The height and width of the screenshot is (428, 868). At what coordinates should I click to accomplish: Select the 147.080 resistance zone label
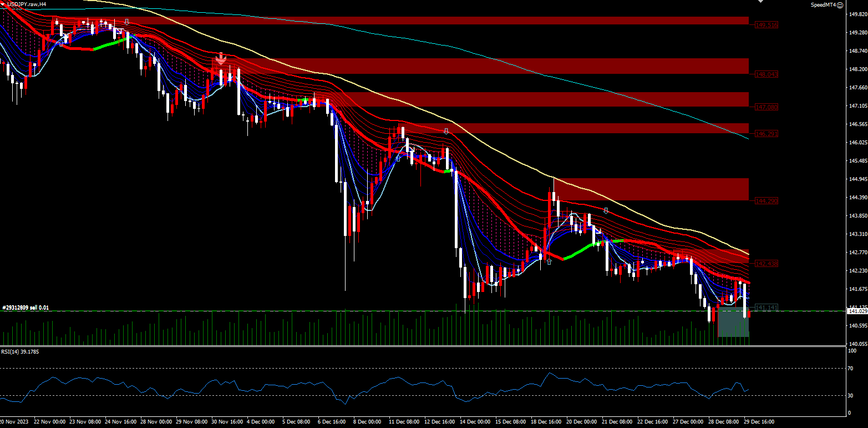click(767, 107)
